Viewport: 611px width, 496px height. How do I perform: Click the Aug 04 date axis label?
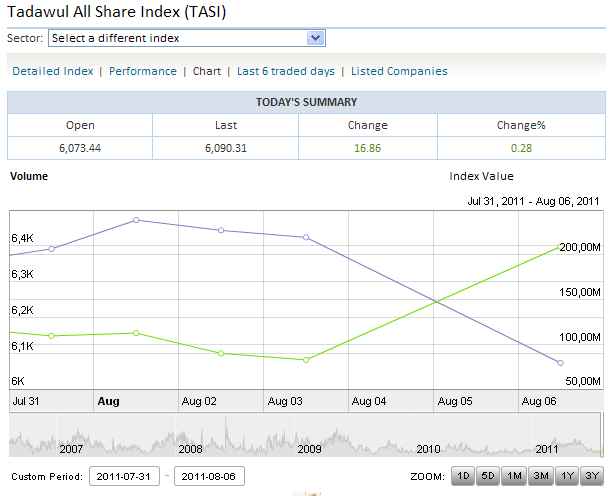click(369, 401)
